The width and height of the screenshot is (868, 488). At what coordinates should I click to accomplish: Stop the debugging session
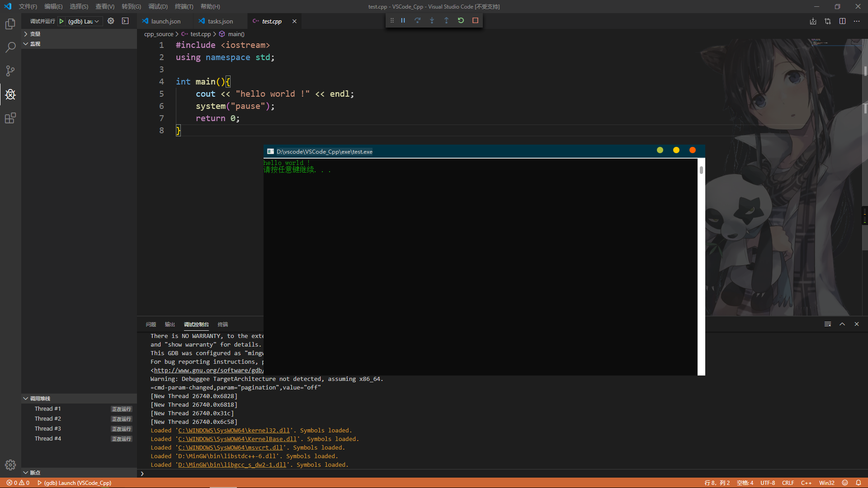click(x=475, y=20)
